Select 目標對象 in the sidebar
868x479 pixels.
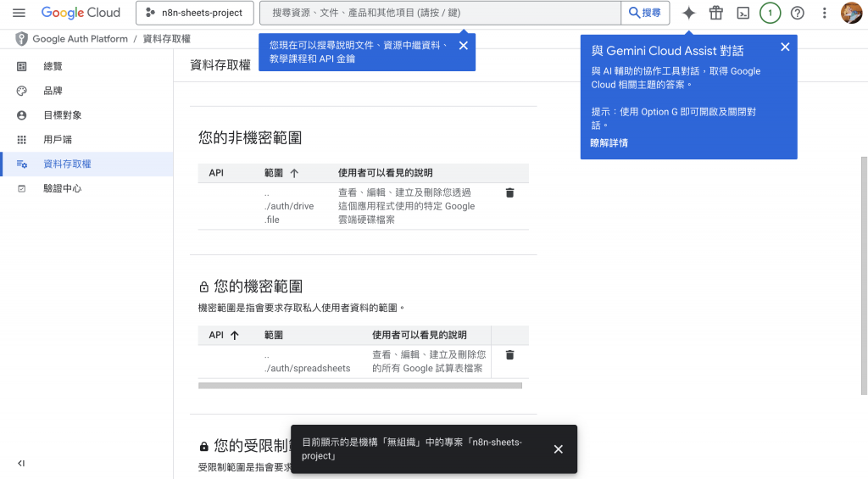pyautogui.click(x=86, y=115)
